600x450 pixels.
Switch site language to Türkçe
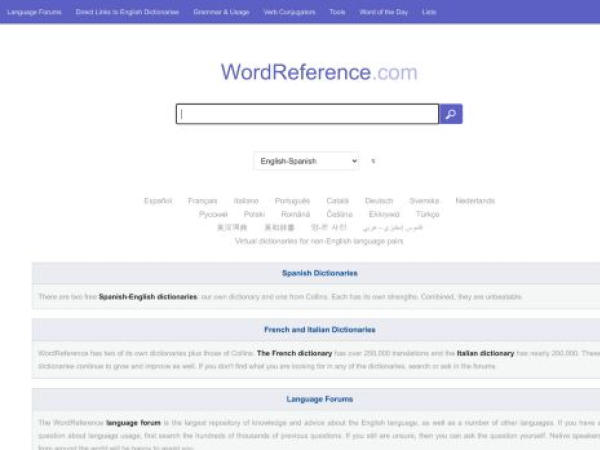[427, 214]
